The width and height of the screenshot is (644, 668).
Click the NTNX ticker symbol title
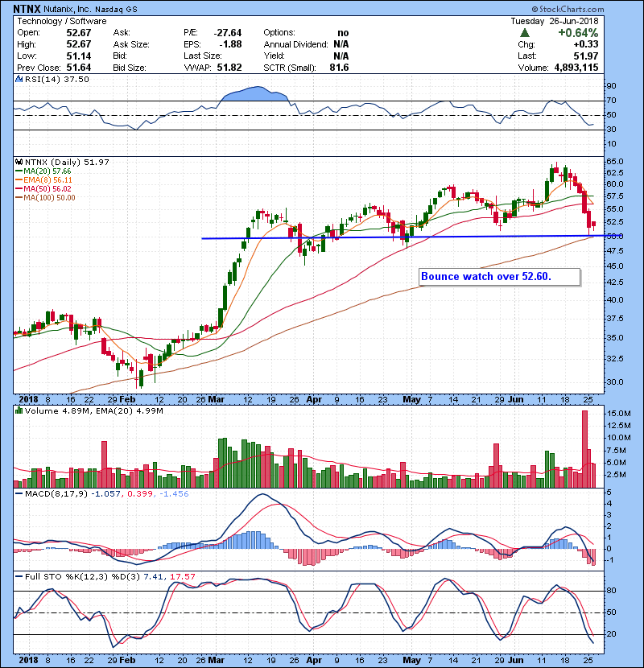pyautogui.click(x=27, y=9)
